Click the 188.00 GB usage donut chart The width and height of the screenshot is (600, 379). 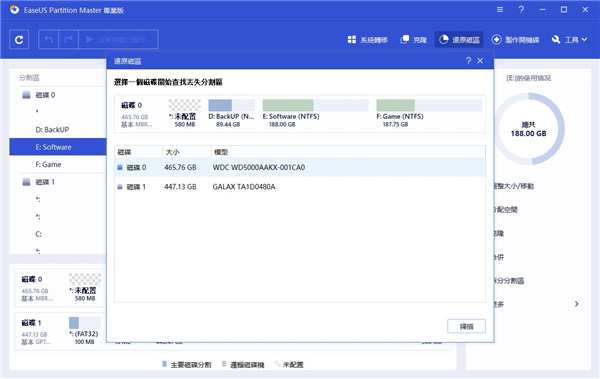coord(529,129)
